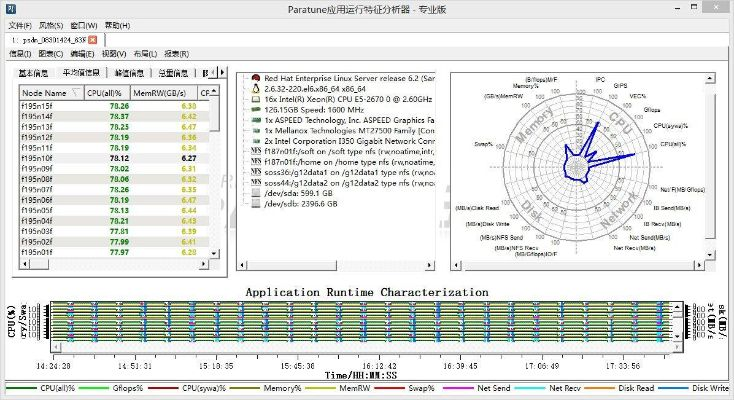
Task: Open the 文件(F) menu
Action: [20, 25]
